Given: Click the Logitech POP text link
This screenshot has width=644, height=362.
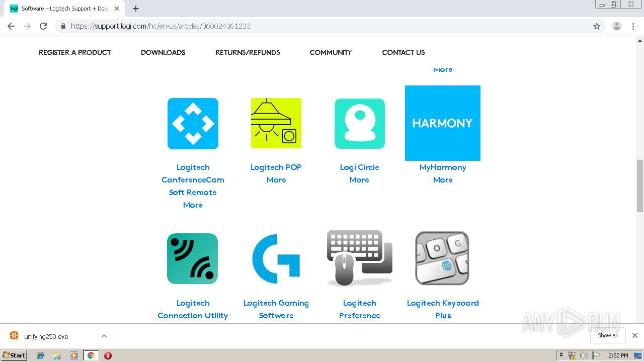Looking at the screenshot, I should 276,167.
